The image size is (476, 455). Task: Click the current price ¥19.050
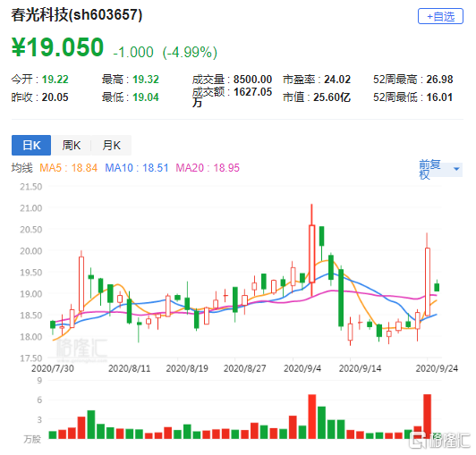[x=57, y=47]
